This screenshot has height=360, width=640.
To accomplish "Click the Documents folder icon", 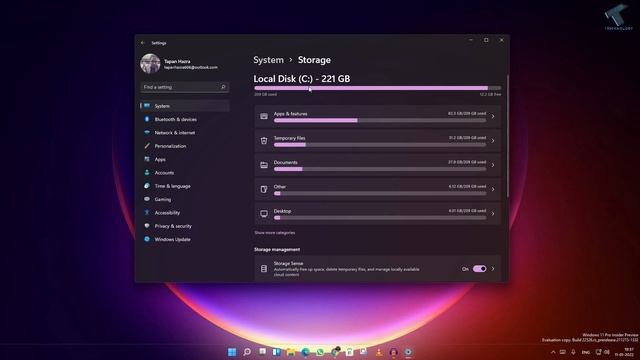I will point(264,165).
